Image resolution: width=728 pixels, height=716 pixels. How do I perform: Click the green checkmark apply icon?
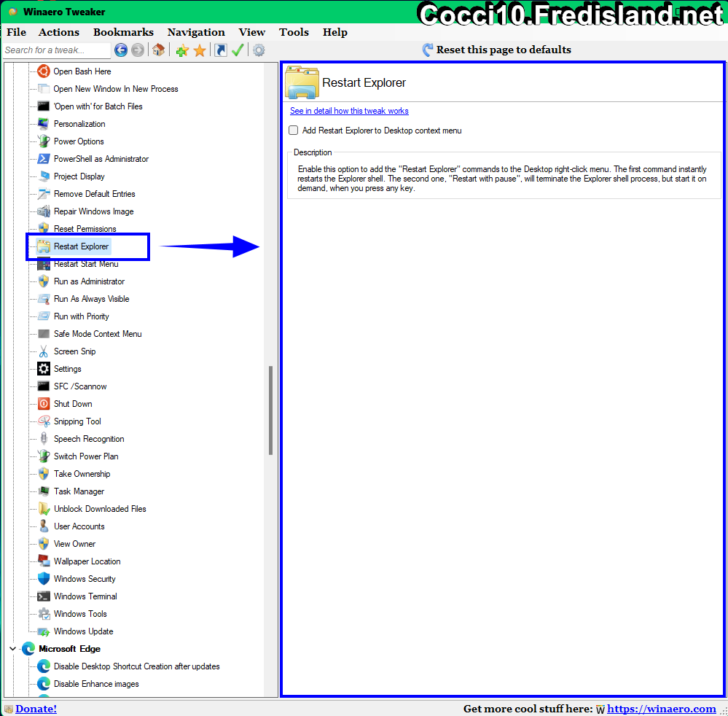pos(238,50)
